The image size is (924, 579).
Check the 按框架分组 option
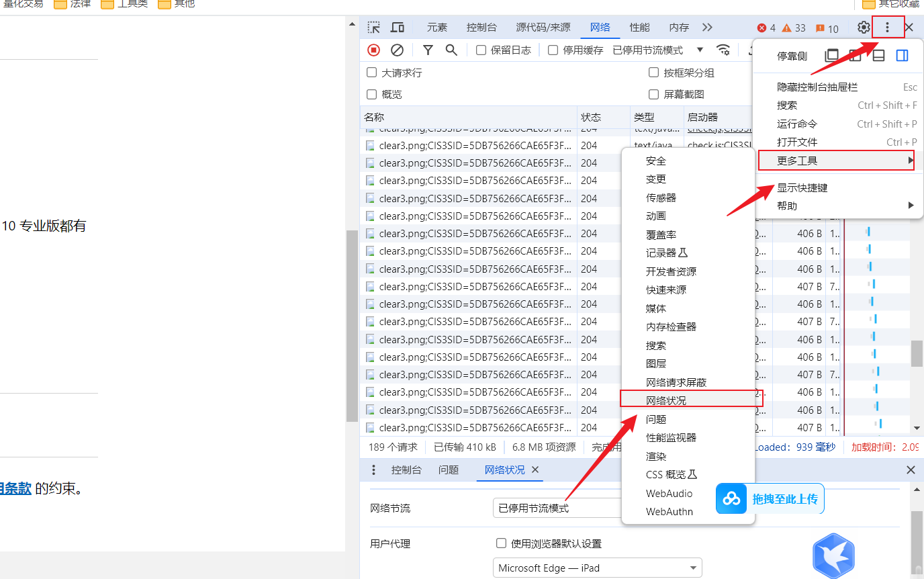tap(653, 73)
